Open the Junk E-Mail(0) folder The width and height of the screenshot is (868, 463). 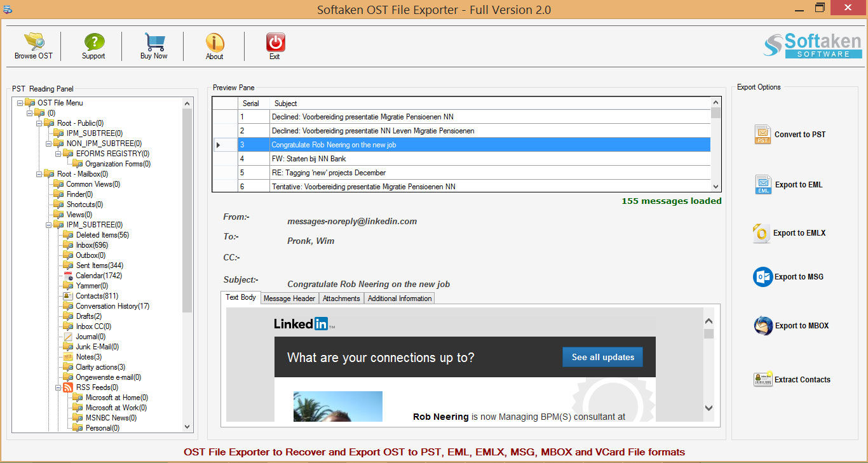point(97,347)
